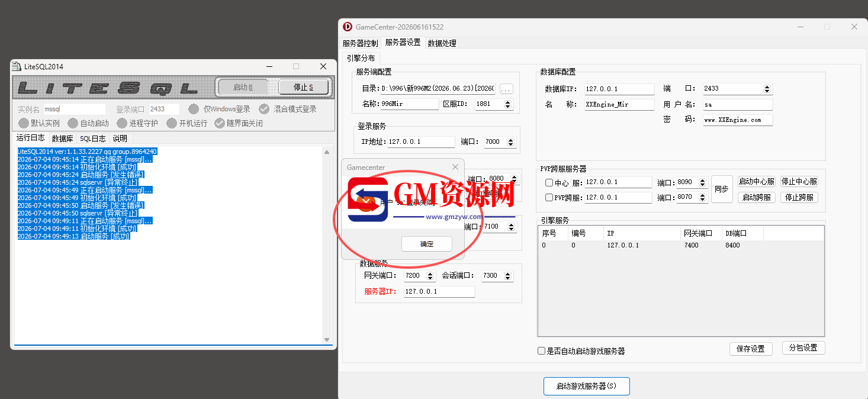Image resolution: width=868 pixels, height=399 pixels.
Task: Click the GameCenter title bar app icon
Action: pos(348,27)
